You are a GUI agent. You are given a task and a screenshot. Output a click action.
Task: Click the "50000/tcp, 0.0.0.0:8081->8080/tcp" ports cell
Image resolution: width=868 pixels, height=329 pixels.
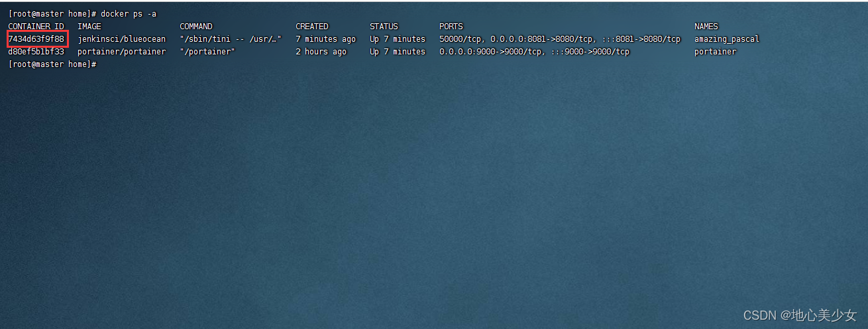point(560,39)
